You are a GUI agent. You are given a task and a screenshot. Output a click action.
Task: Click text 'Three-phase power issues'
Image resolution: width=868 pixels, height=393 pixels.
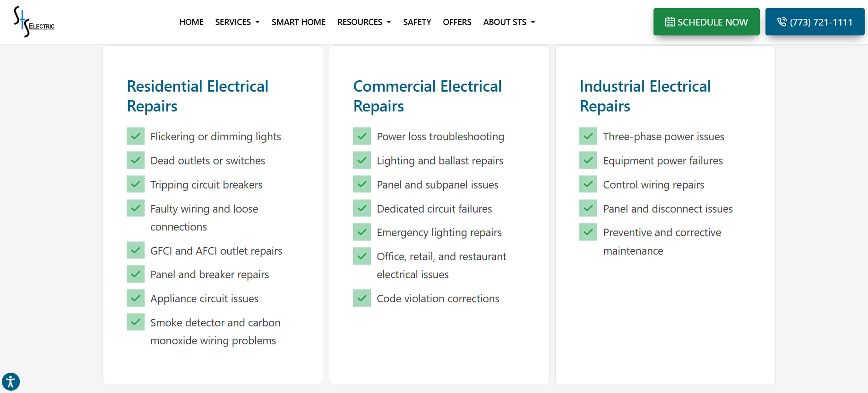click(663, 137)
